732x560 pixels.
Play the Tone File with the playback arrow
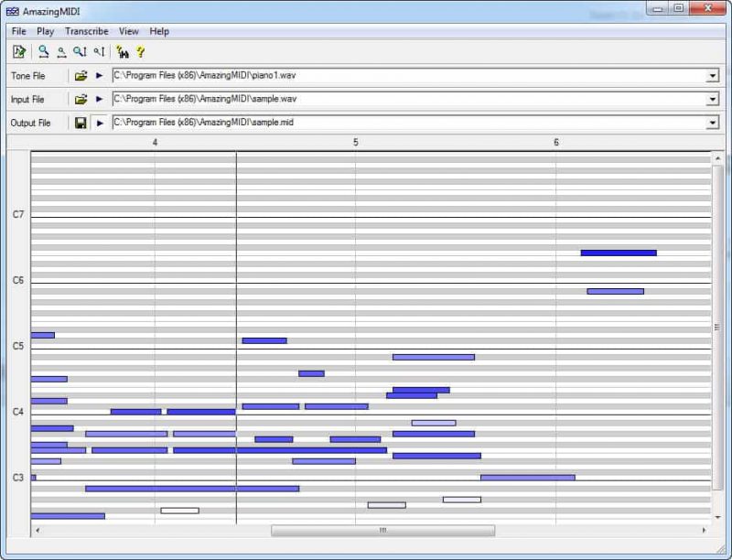tap(97, 76)
